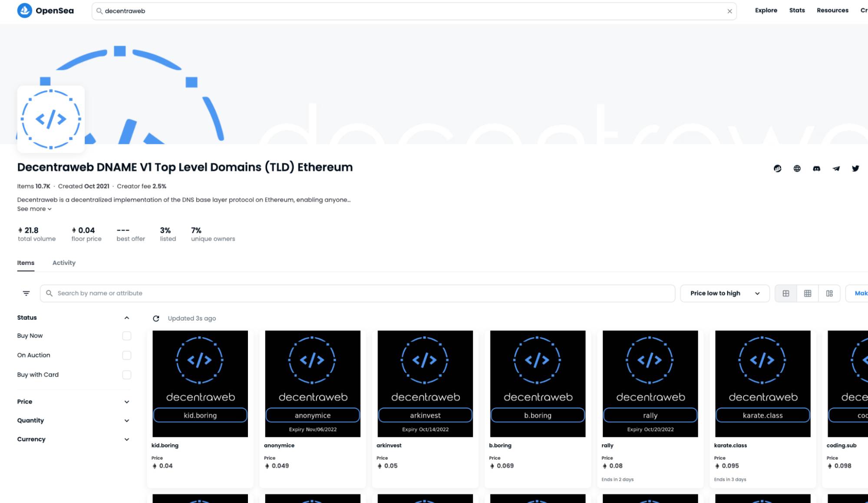The width and height of the screenshot is (868, 503).
Task: Open the Stats menu in the header
Action: click(797, 10)
